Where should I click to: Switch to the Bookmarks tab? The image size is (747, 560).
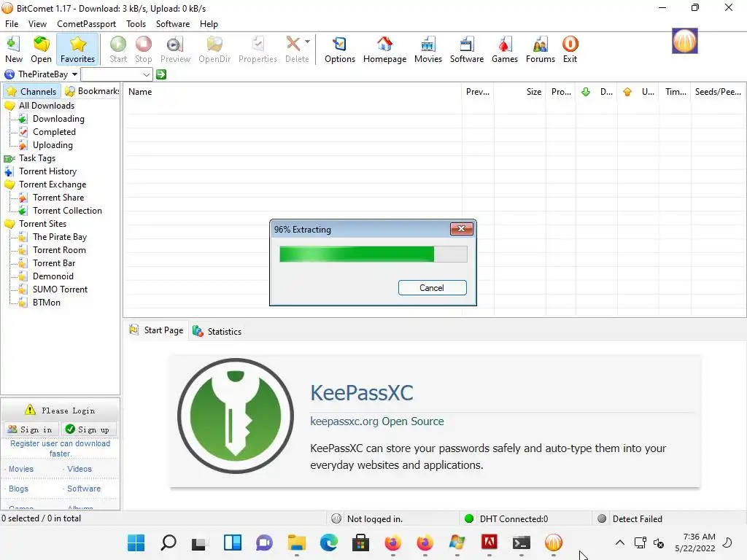coord(92,91)
